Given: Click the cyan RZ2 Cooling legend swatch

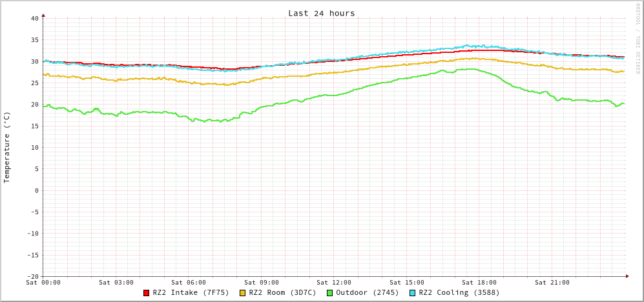Looking at the screenshot, I should tap(413, 293).
